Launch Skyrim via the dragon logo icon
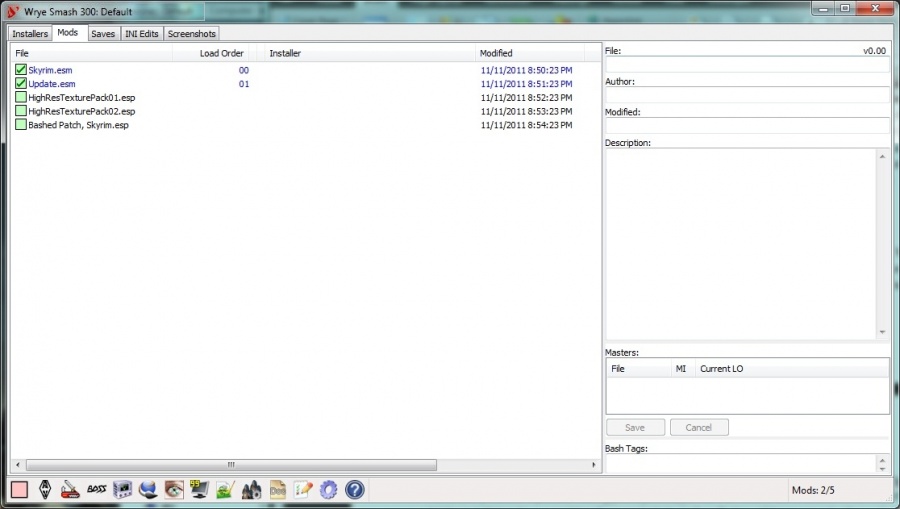The image size is (900, 509). point(45,490)
